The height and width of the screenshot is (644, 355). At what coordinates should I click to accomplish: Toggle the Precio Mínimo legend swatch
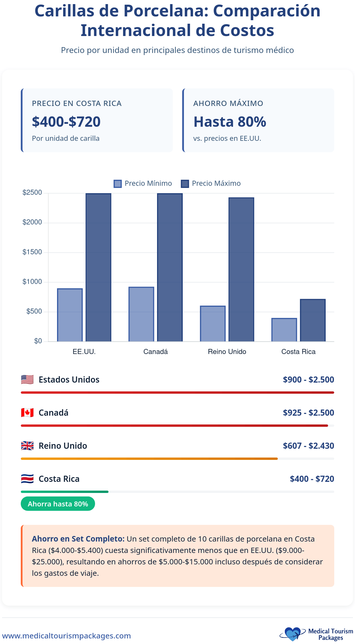[118, 184]
